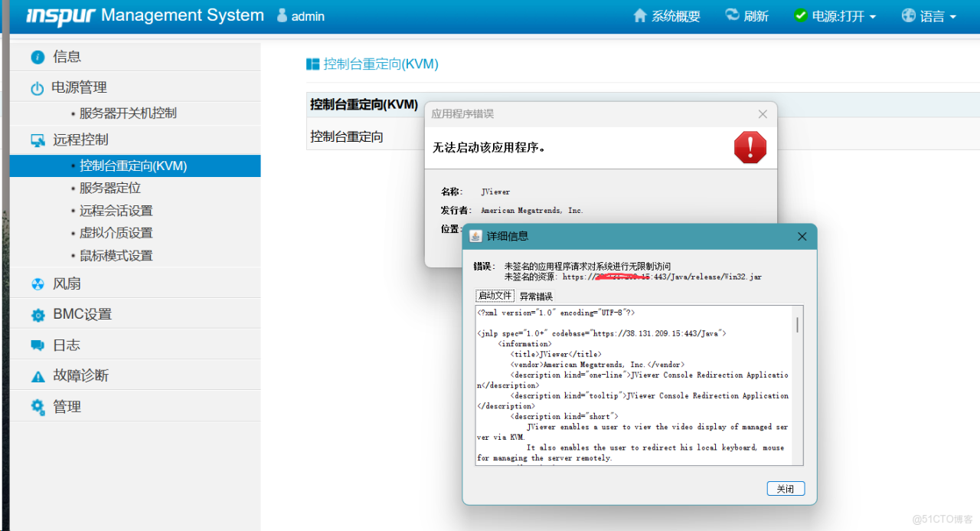980x531 pixels.
Task: Go to 系统概要 system overview
Action: 667,16
